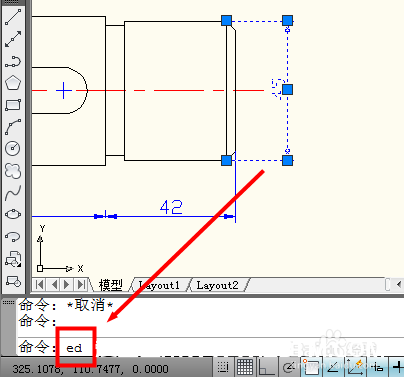Open the Insert Block tool
The height and width of the screenshot is (377, 404).
[13, 259]
